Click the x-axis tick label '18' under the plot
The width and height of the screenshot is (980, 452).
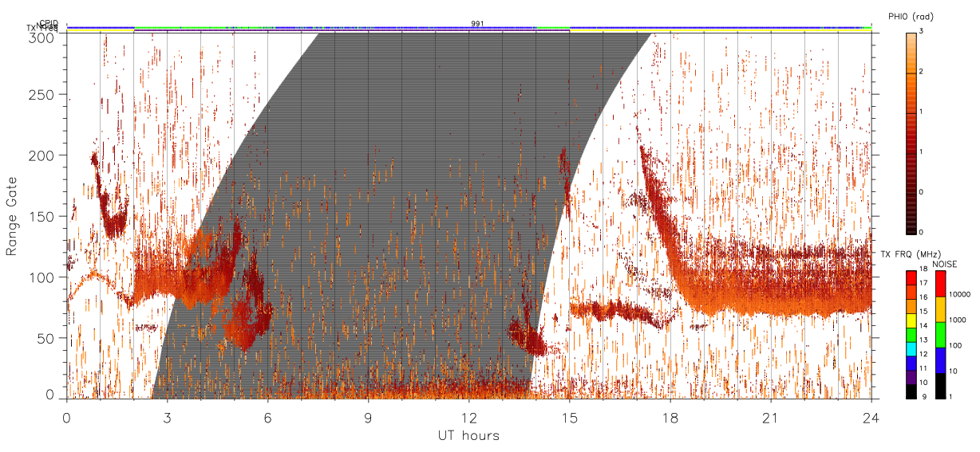click(x=670, y=417)
